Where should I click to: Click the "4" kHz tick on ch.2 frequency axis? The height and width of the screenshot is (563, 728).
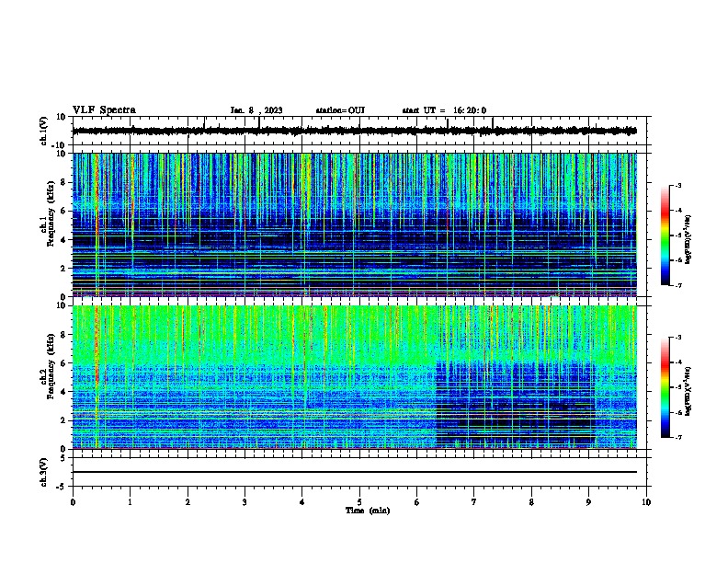coord(63,392)
